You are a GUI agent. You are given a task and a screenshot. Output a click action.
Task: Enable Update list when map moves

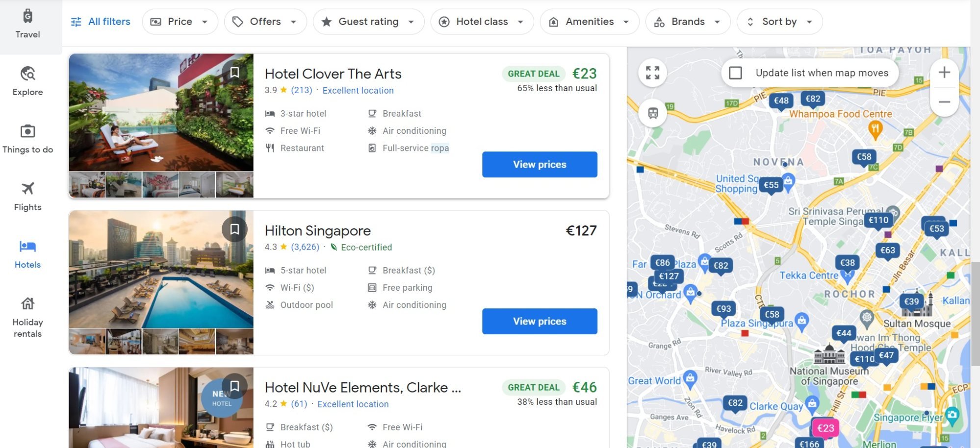[736, 73]
